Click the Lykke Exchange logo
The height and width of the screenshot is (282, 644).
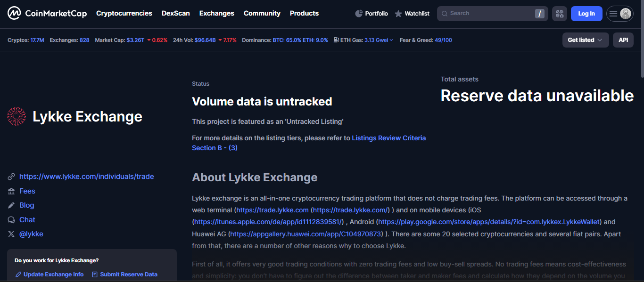pyautogui.click(x=16, y=116)
